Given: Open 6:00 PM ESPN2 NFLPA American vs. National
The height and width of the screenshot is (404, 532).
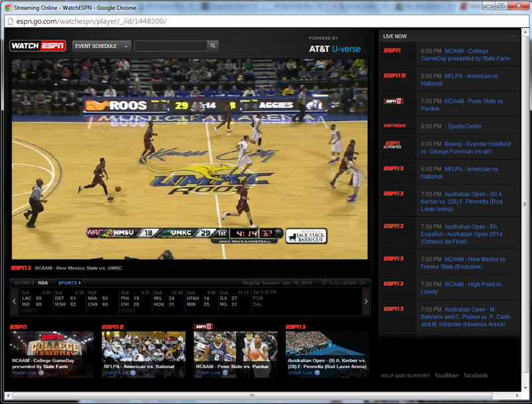Looking at the screenshot, I should click(x=460, y=80).
